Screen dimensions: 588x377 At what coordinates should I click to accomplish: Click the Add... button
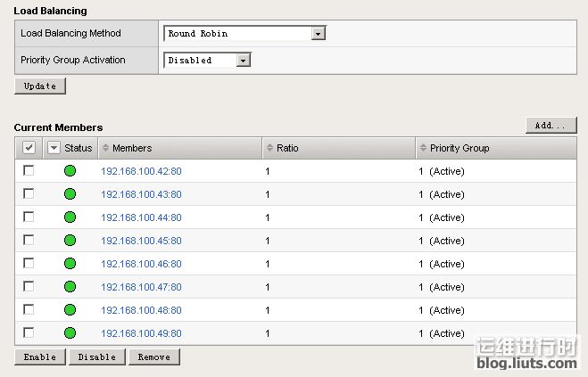pos(551,126)
